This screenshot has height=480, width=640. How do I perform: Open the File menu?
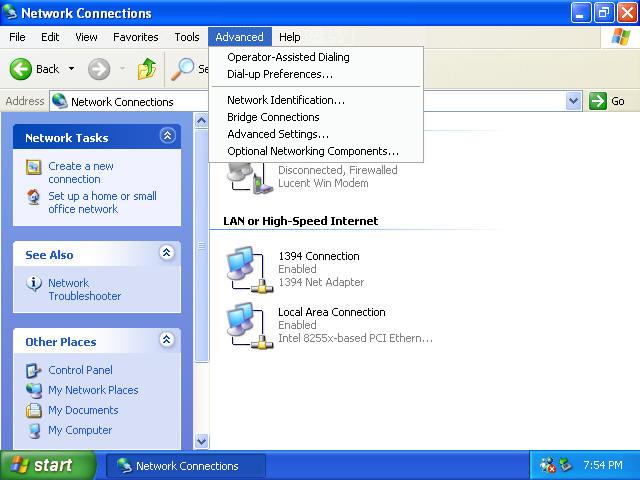[17, 37]
